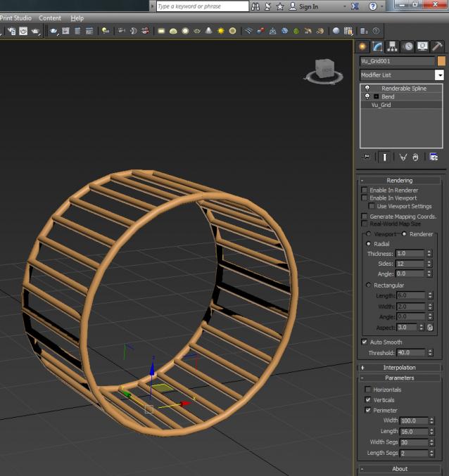
Task: Open the Help menu
Action: click(77, 18)
